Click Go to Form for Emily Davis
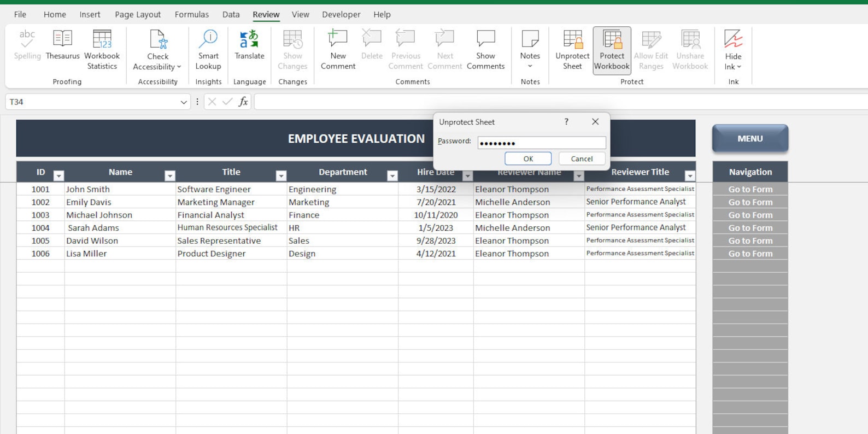The width and height of the screenshot is (868, 434). tap(750, 202)
